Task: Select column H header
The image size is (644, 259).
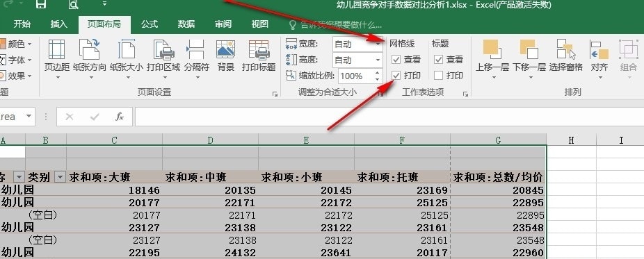Action: 571,140
